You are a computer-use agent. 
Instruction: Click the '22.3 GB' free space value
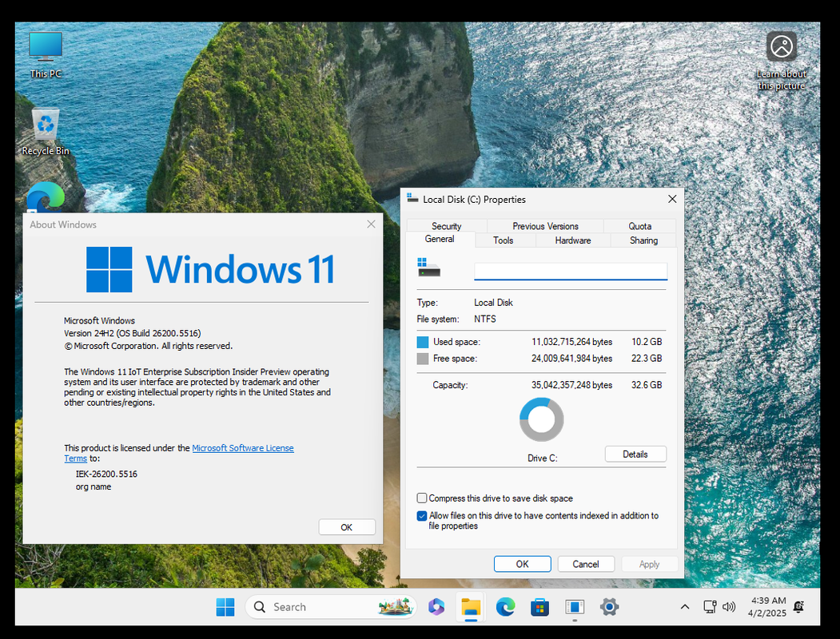click(647, 359)
